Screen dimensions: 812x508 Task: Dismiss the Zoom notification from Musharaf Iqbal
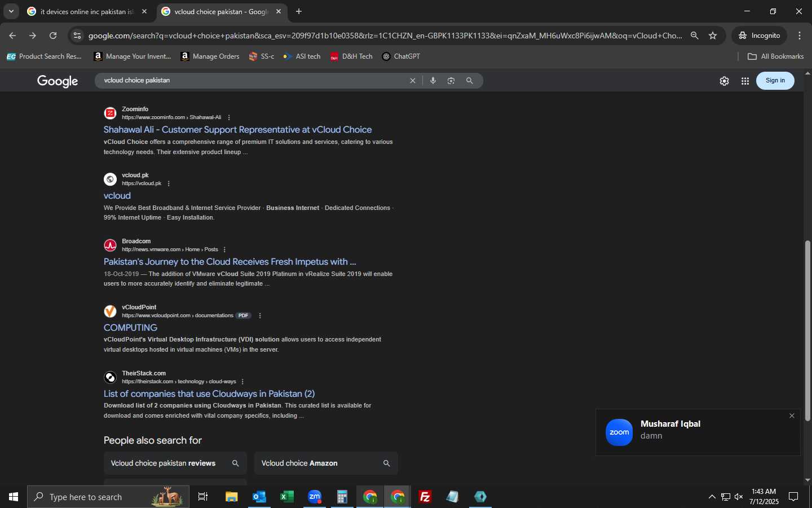[792, 416]
